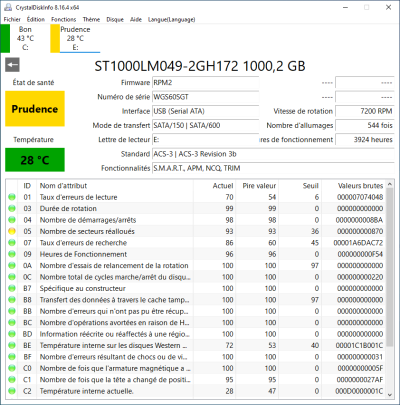Click the disk model title ST1000LM049-2GH172
Image resolution: width=400 pixels, height=405 pixels.
[200, 66]
